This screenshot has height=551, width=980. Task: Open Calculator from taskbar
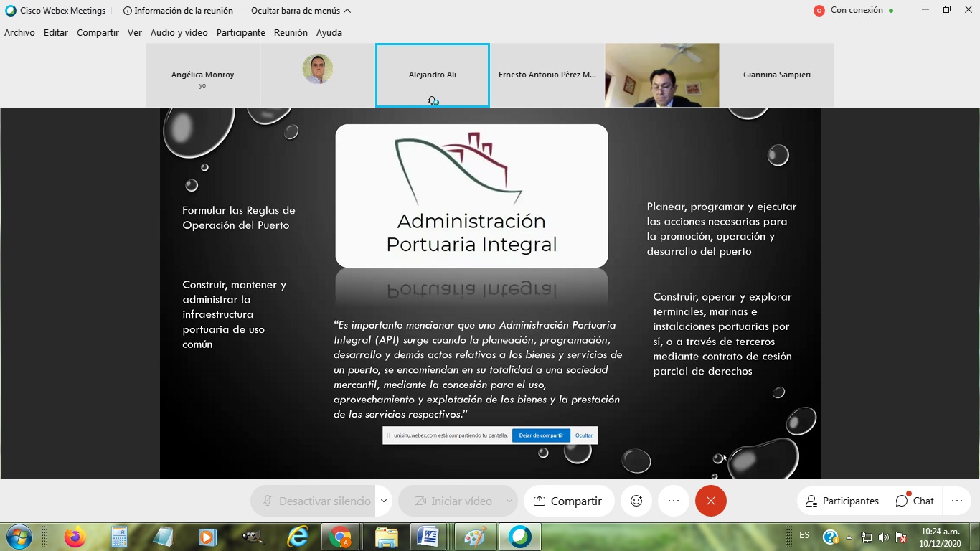click(x=119, y=537)
